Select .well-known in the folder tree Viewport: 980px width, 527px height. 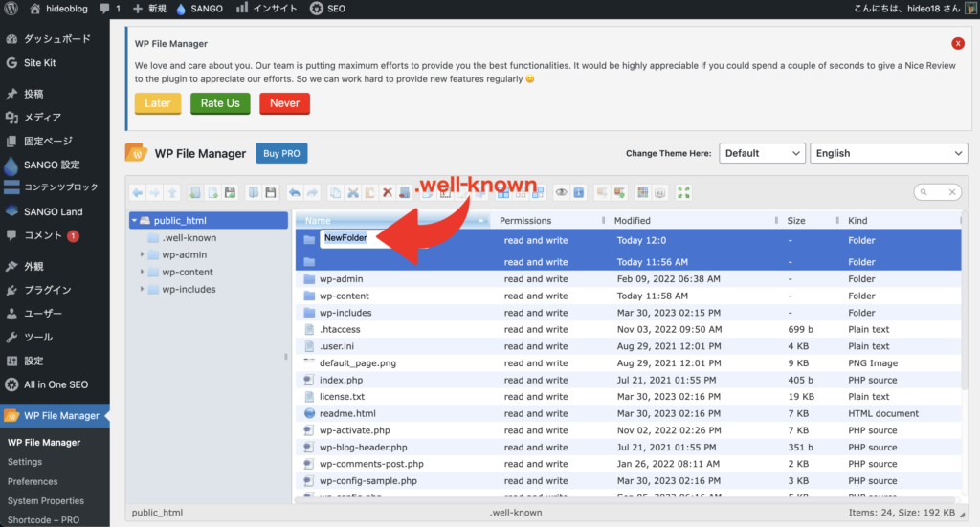pyautogui.click(x=189, y=238)
